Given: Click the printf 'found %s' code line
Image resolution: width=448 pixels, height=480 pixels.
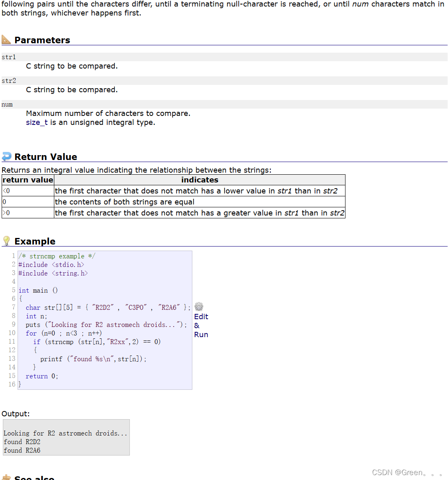Looking at the screenshot, I should point(94,359).
